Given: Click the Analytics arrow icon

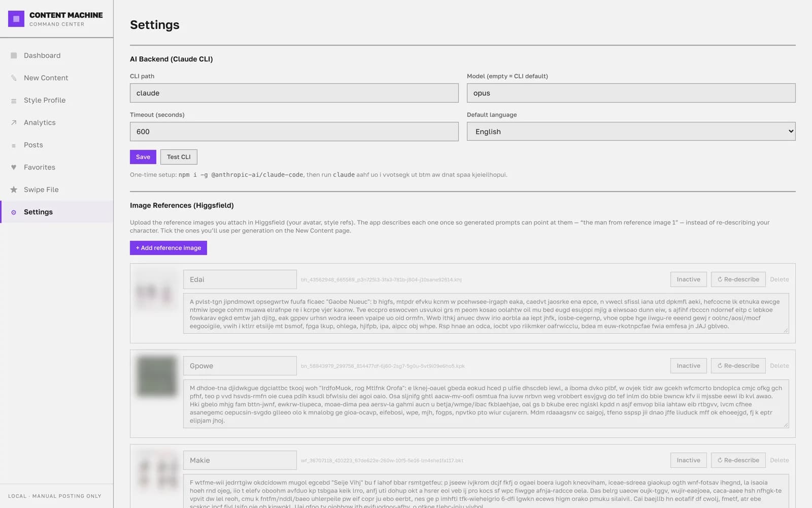Looking at the screenshot, I should click(x=14, y=122).
